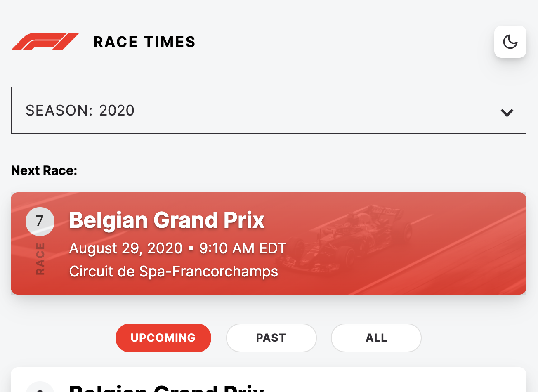Click the red F1 logo
538x392 pixels.
point(45,42)
